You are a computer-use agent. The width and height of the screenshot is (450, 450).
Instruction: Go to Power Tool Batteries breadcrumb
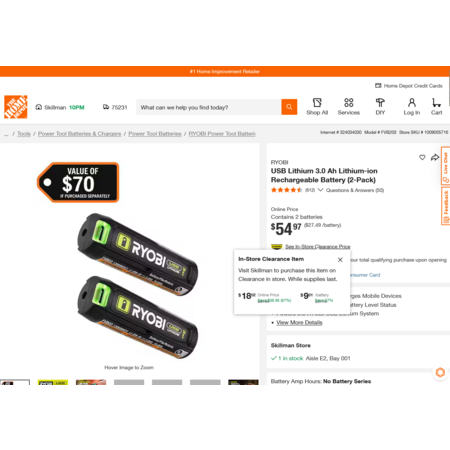[155, 134]
